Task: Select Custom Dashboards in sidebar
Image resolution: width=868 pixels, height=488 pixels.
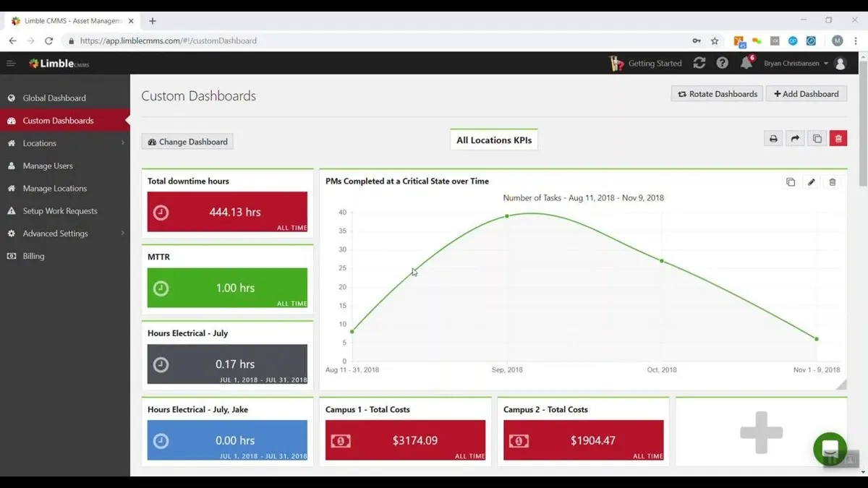Action: pyautogui.click(x=65, y=121)
